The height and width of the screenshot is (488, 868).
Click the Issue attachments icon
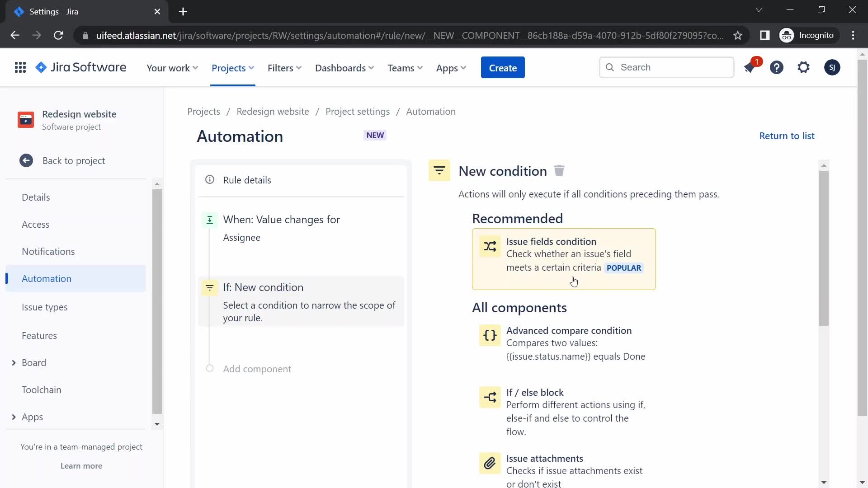pyautogui.click(x=489, y=464)
